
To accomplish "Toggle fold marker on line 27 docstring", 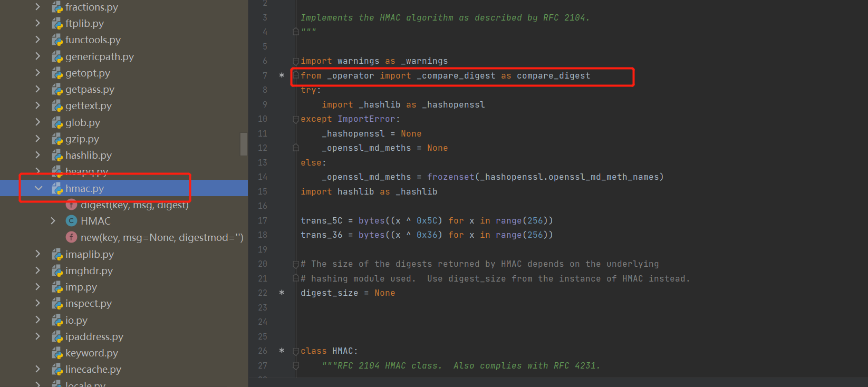I will coord(296,366).
